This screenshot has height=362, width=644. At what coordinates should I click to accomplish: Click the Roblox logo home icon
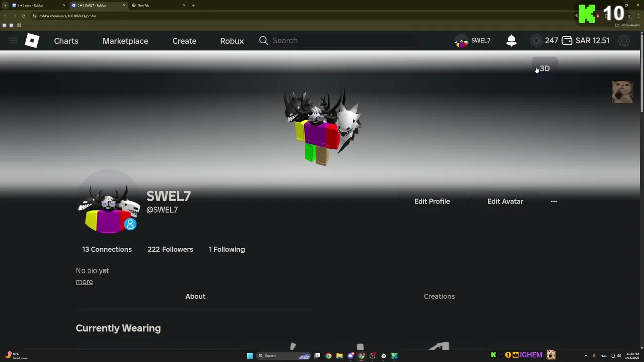tap(32, 41)
